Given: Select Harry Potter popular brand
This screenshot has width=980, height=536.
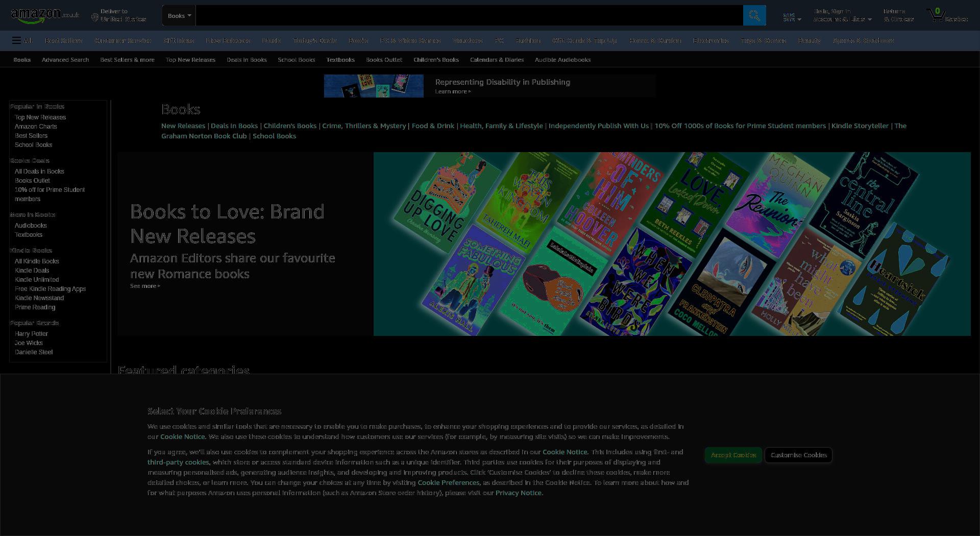Looking at the screenshot, I should (x=31, y=334).
